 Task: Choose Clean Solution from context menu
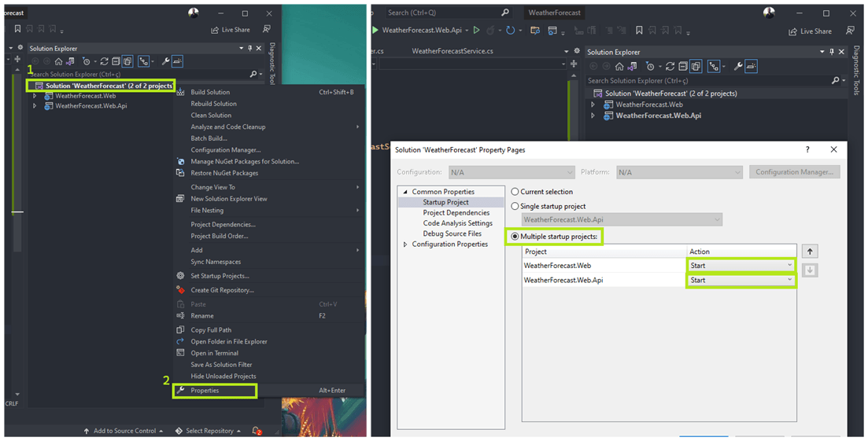pyautogui.click(x=269, y=115)
